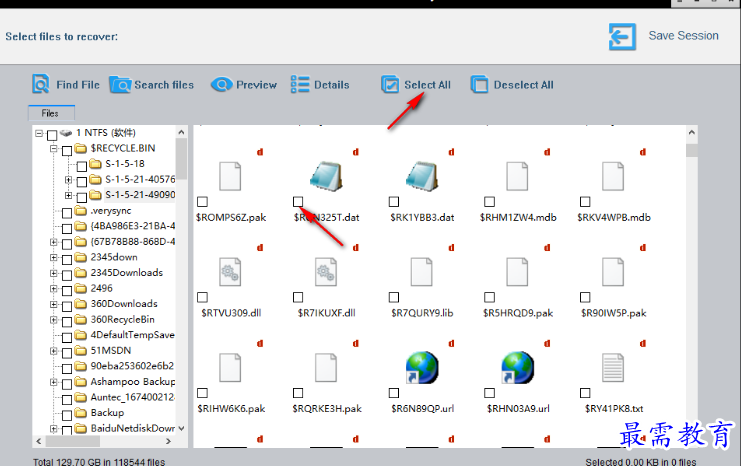Screen dimensions: 741x466
Task: Click the Search files label
Action: pos(164,85)
